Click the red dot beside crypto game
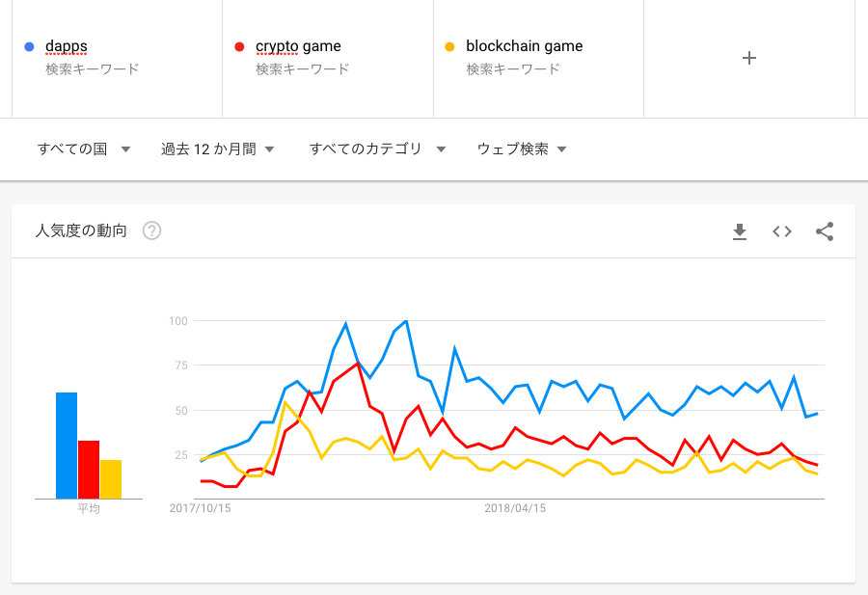 [x=240, y=47]
